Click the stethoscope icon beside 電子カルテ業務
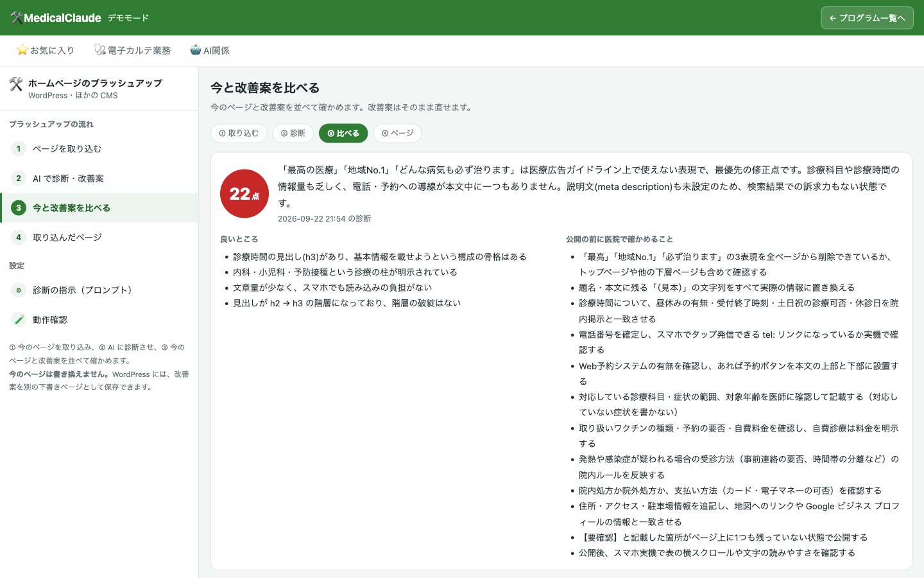 coord(99,50)
